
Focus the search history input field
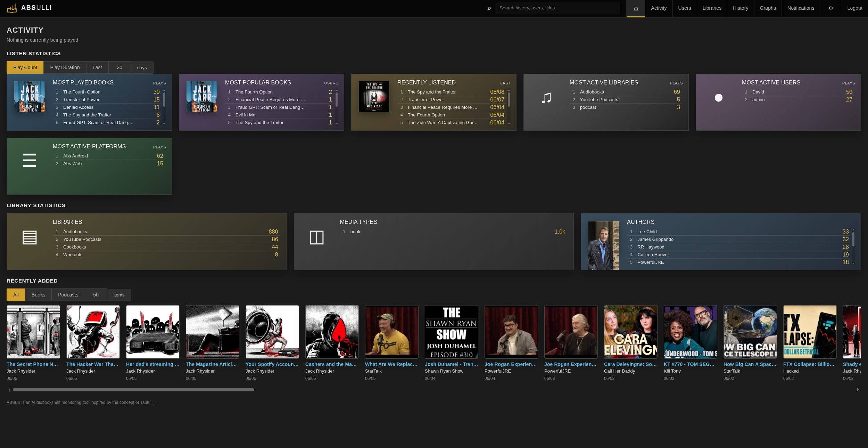tap(557, 8)
